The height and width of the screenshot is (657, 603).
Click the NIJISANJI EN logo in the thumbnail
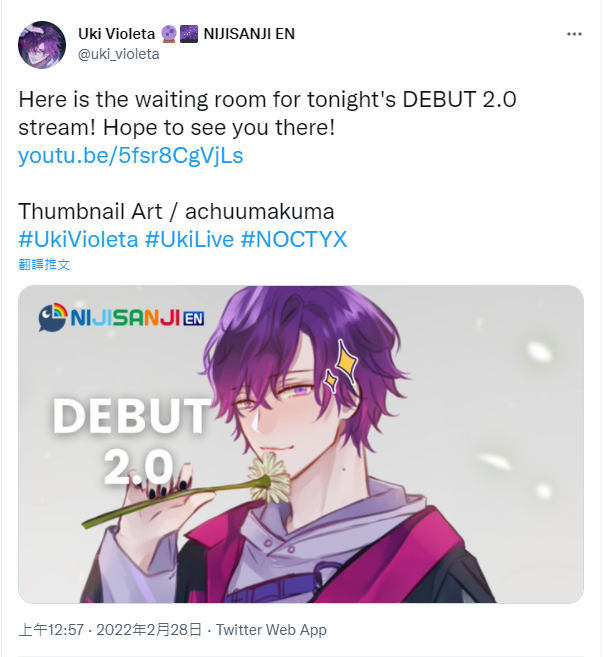click(x=122, y=318)
